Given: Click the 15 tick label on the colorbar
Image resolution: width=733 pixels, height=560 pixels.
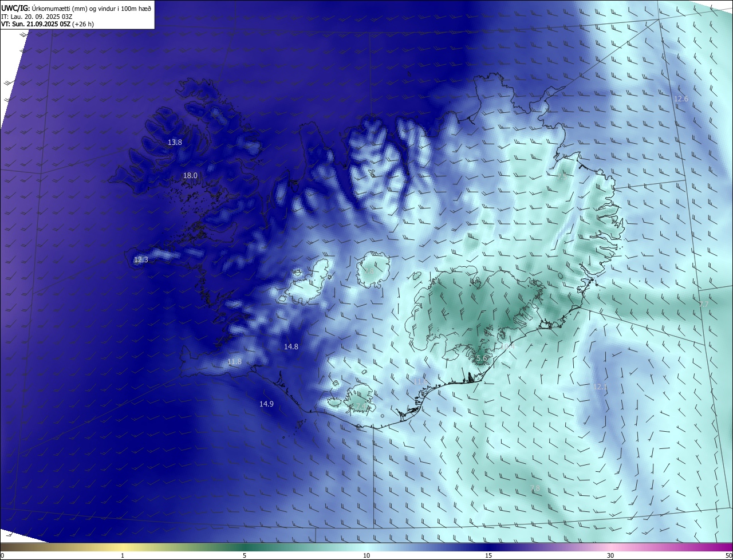Looking at the screenshot, I should click(x=488, y=555).
